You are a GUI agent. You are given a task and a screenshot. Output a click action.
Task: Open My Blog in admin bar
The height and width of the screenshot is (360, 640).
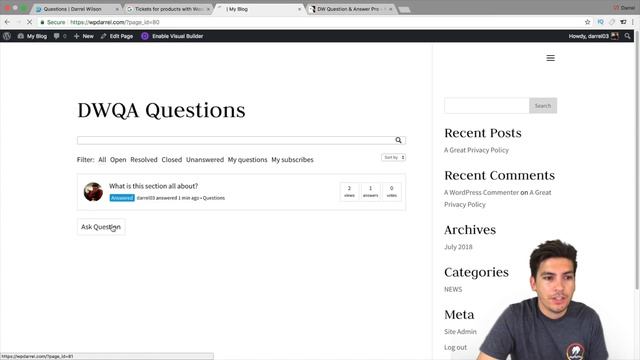click(32, 36)
